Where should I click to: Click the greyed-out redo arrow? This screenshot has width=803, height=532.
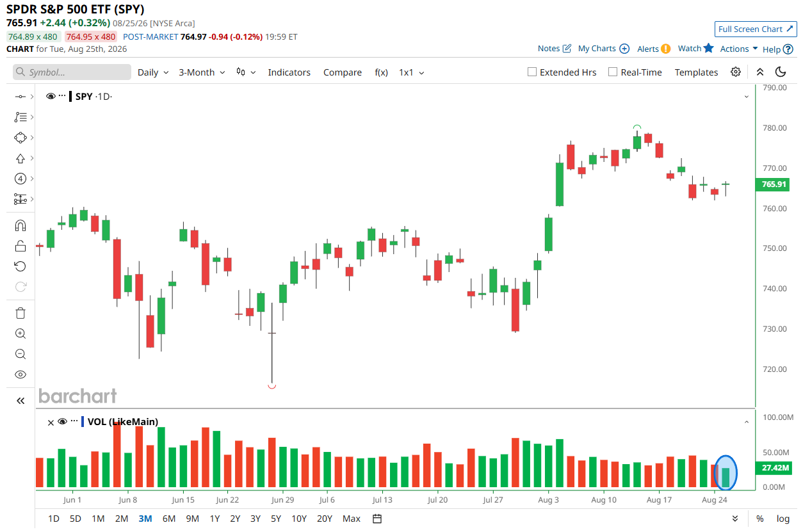tap(20, 287)
